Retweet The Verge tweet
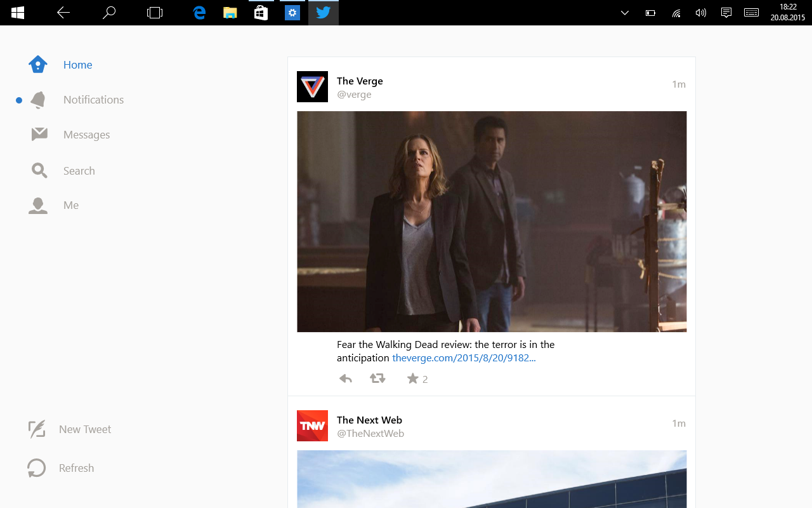812x508 pixels. pos(377,378)
